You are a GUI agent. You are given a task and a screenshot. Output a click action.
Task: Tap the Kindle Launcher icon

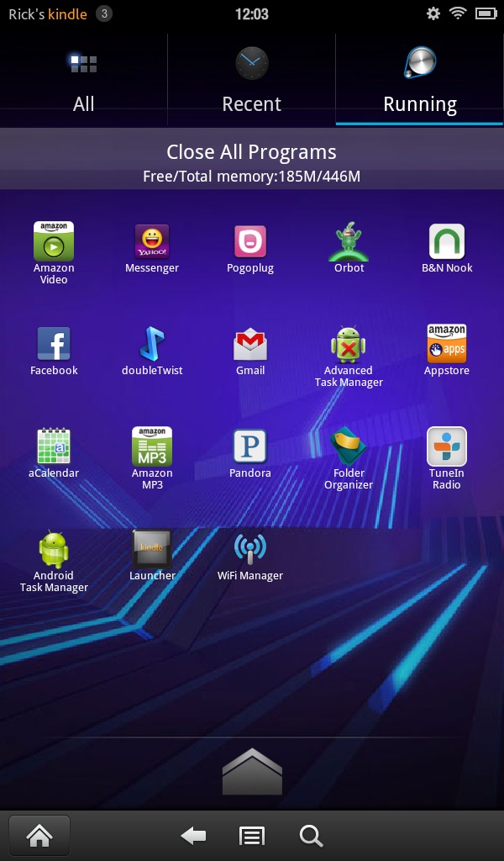(152, 549)
